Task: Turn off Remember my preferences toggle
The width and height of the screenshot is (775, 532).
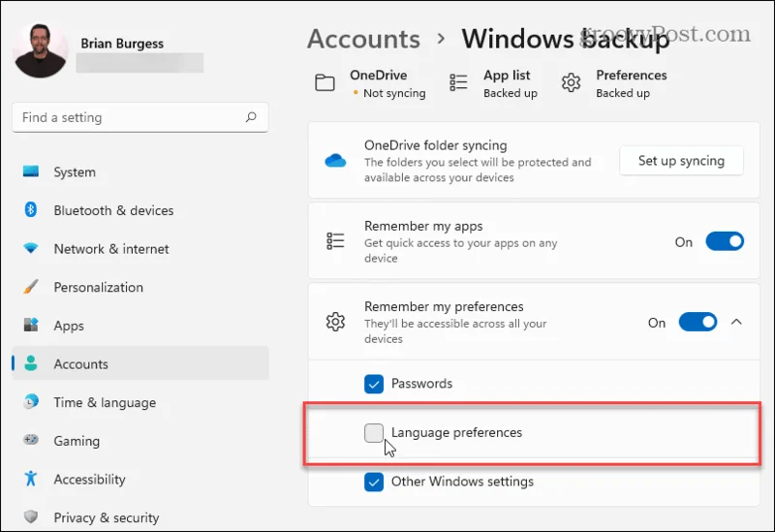Action: pos(697,323)
